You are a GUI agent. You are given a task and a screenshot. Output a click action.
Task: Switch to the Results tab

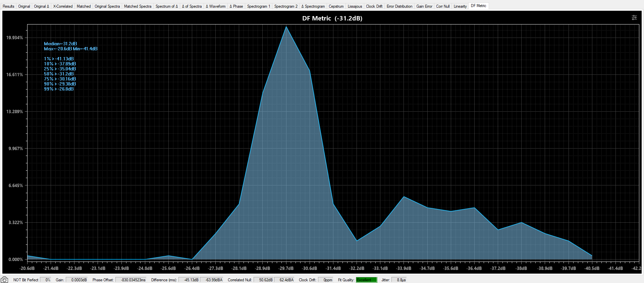pos(8,6)
